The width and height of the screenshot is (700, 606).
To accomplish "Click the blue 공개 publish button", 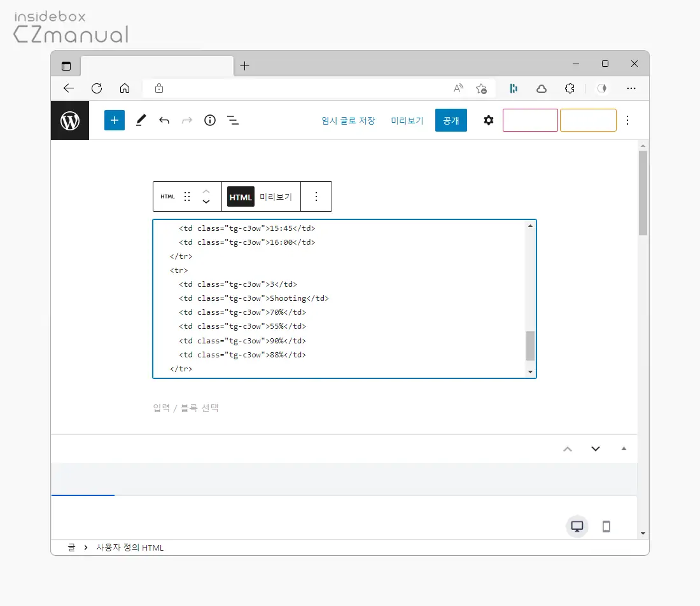I will point(451,120).
